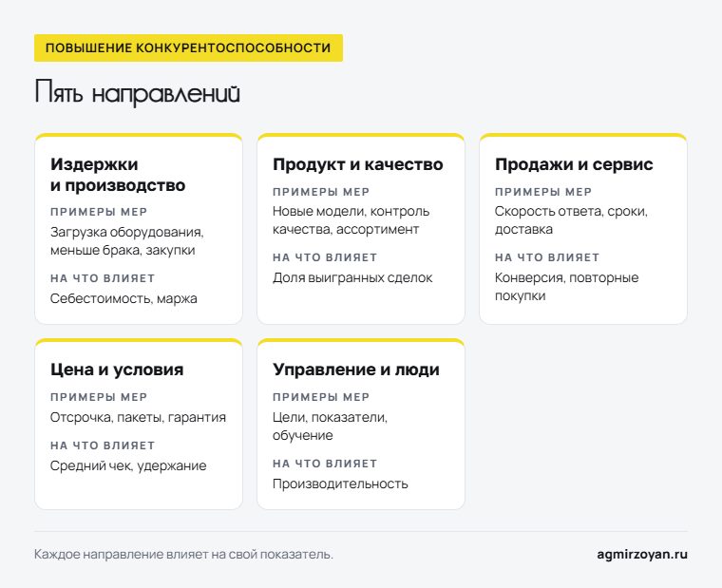Click the 'Цена и условия' card title
The height and width of the screenshot is (588, 722).
[117, 370]
